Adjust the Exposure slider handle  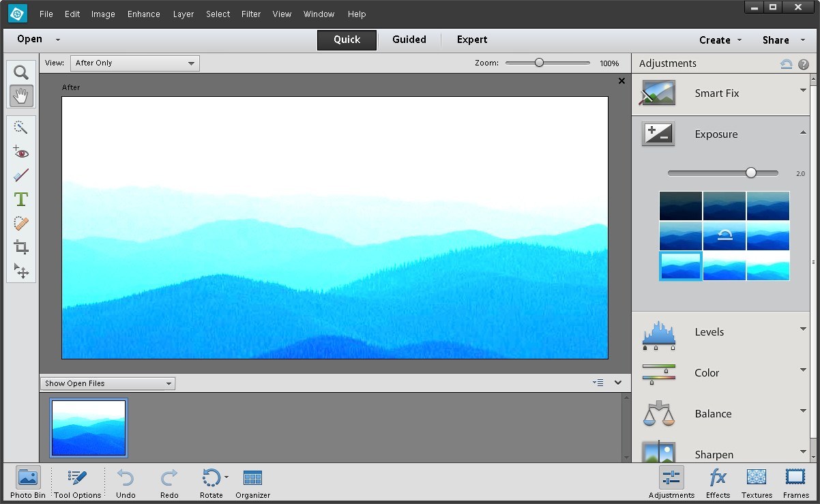pyautogui.click(x=751, y=173)
